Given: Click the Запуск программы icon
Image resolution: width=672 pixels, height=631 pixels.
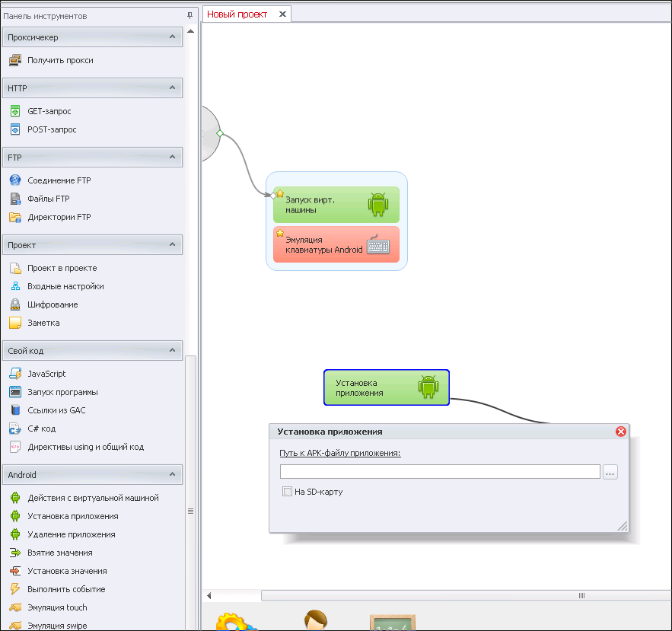Looking at the screenshot, I should tap(15, 392).
